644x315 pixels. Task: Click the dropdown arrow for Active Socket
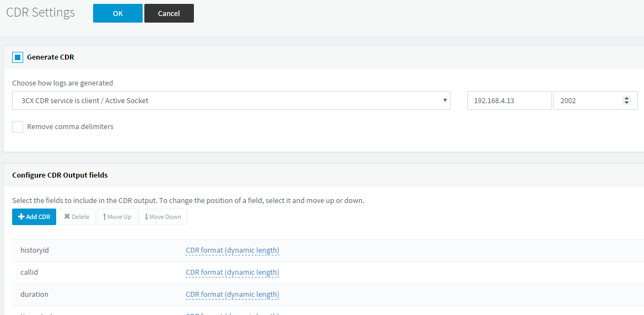click(x=445, y=100)
